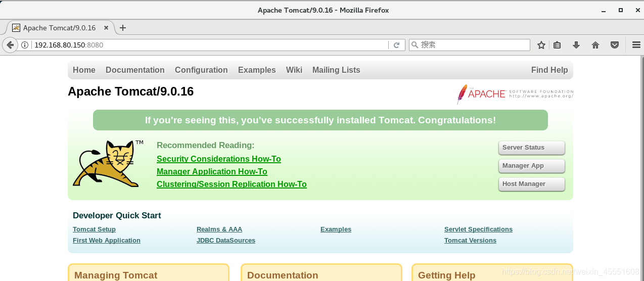Click the Managing Tomcat section heading
Screen dimensions: 644x281
[116, 275]
